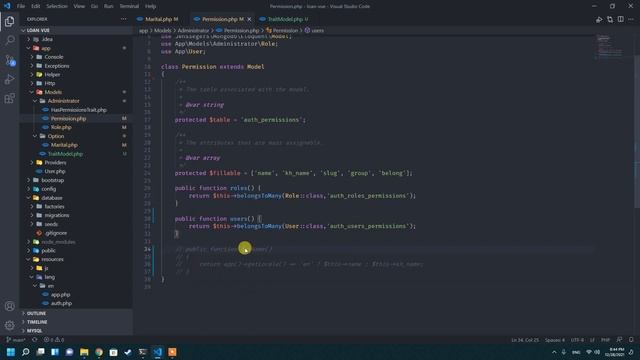Image resolution: width=640 pixels, height=360 pixels.
Task: Open the View menu
Action: [x=79, y=6]
